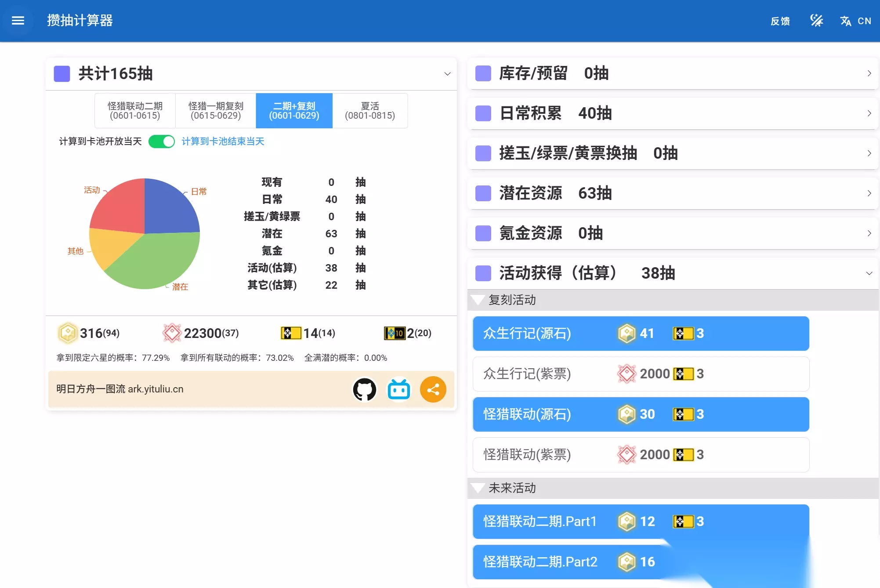This screenshot has width=880, height=588.
Task: Click the orange share button
Action: point(433,389)
